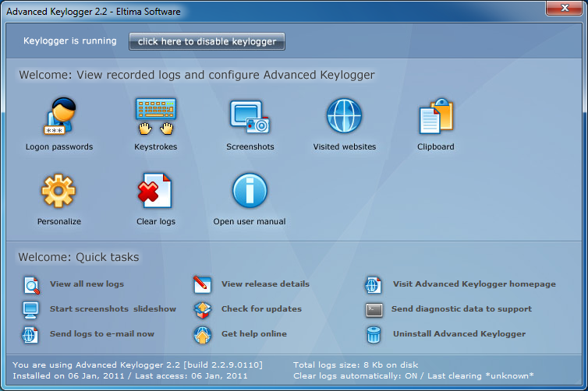This screenshot has height=391, width=588.
Task: Click 'Total logs size: 8 Kb on disk' text
Action: pos(356,365)
